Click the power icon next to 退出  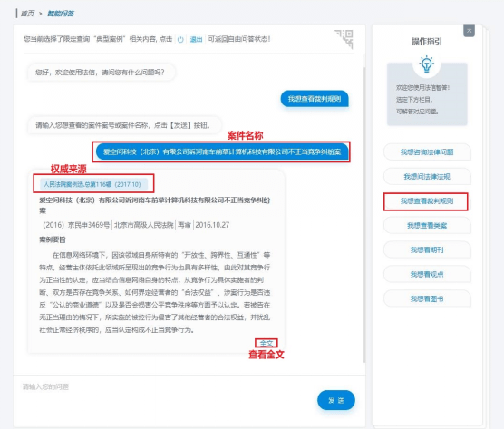point(180,40)
